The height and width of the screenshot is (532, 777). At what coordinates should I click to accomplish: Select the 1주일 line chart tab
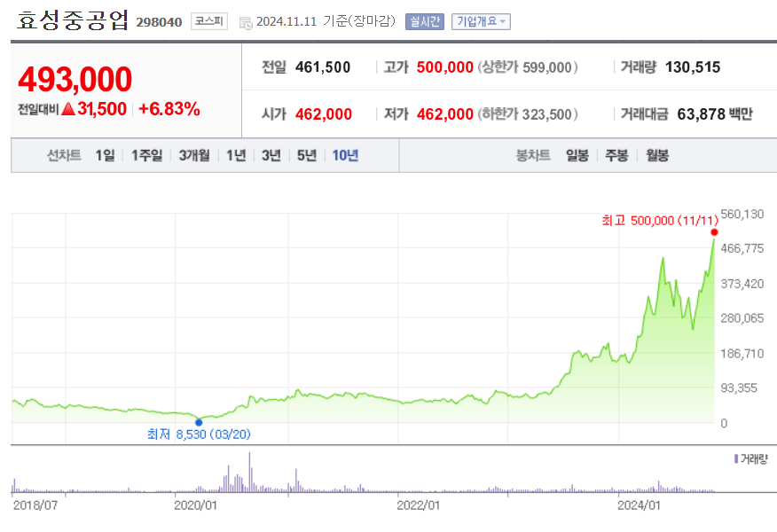[x=146, y=155]
